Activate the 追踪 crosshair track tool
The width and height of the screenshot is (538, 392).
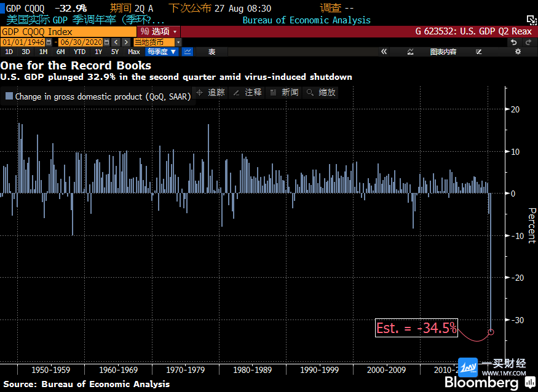211,92
